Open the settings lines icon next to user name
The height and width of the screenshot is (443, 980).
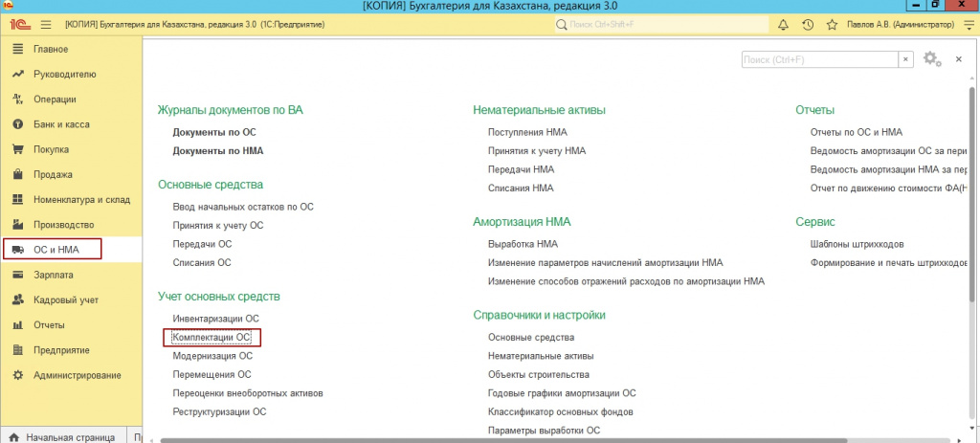coord(969,24)
